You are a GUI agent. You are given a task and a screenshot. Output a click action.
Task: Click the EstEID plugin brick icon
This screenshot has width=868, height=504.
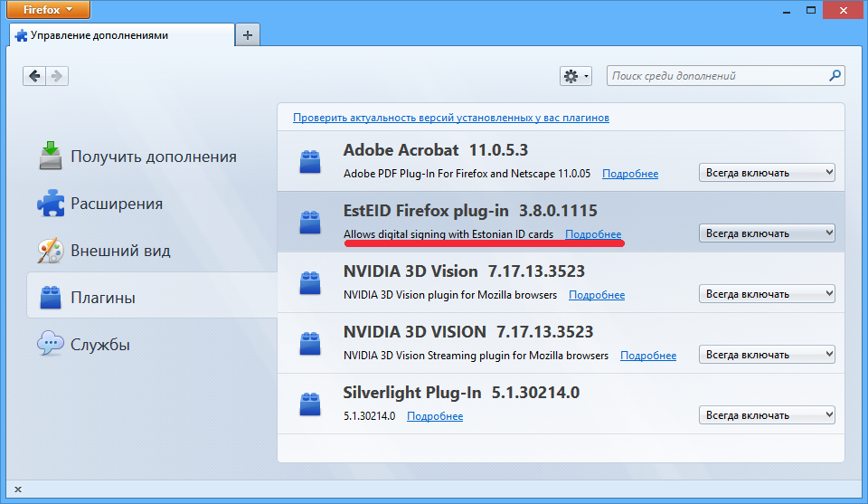coord(310,222)
